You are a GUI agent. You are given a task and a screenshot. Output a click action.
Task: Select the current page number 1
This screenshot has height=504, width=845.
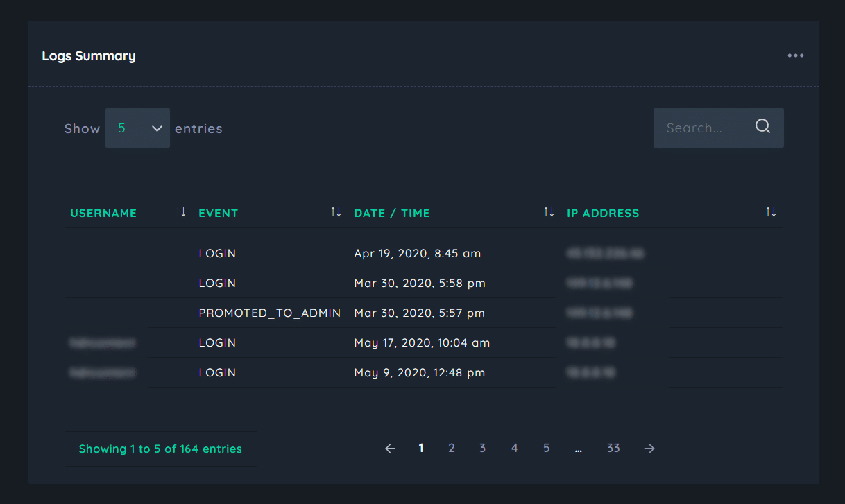[420, 448]
